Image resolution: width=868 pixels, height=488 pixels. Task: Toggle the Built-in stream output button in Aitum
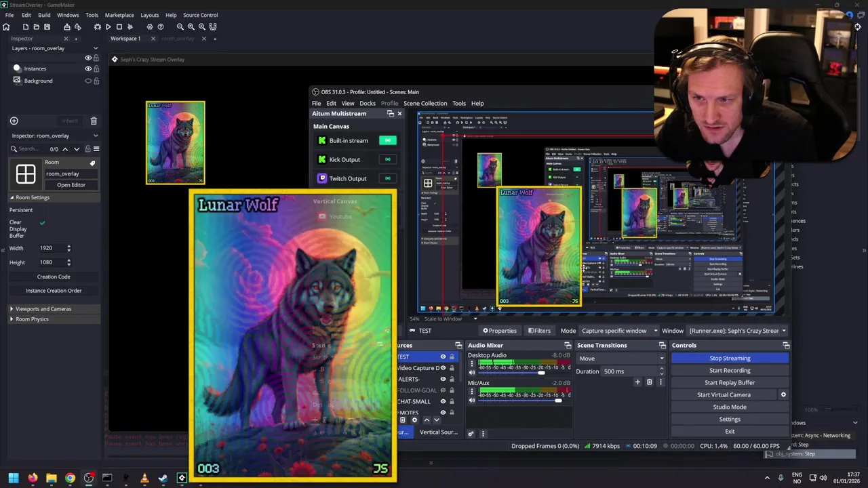click(x=387, y=140)
